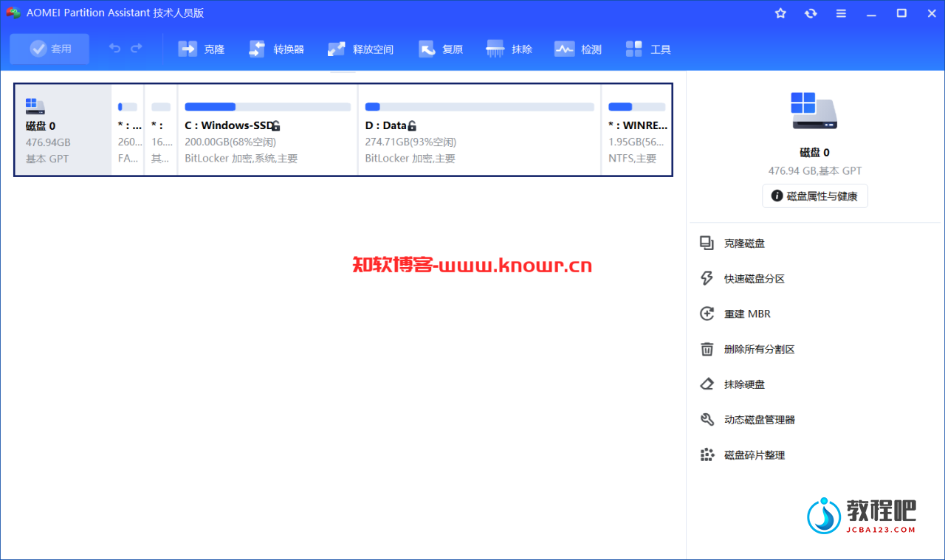Click the lock icon next to Windows-SSD
This screenshot has width=945, height=560.
tap(276, 126)
